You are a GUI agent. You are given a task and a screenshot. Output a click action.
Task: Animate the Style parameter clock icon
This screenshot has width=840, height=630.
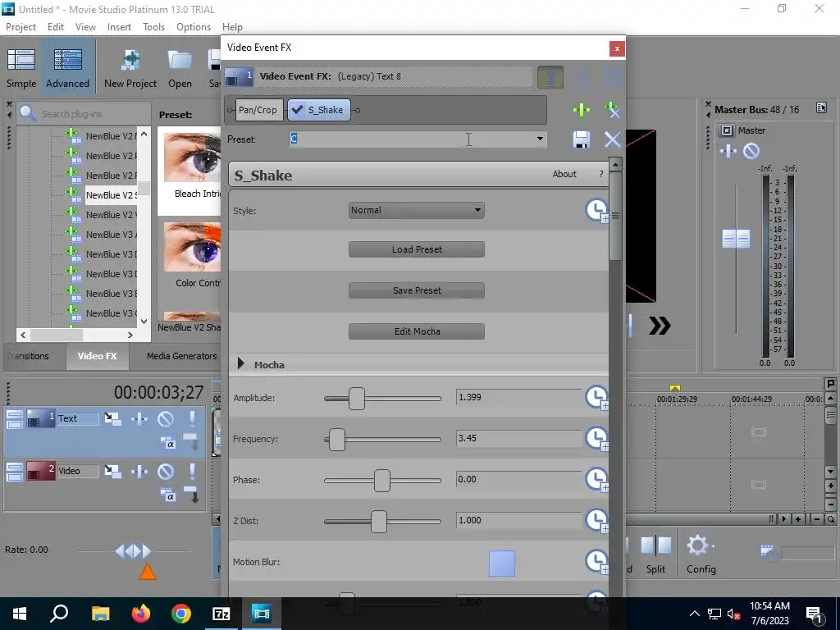(x=597, y=211)
